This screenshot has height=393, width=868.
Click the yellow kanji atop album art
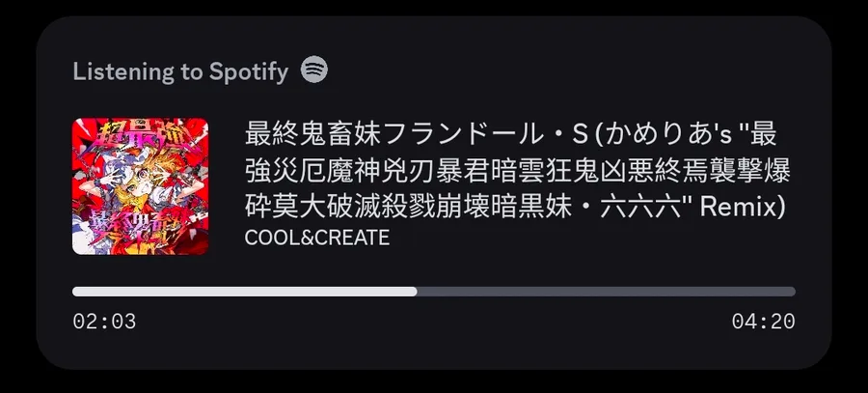pyautogui.click(x=138, y=134)
